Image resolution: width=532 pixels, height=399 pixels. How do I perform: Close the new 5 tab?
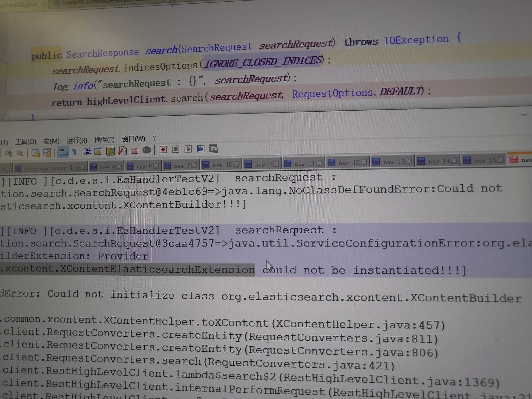[x=156, y=166]
